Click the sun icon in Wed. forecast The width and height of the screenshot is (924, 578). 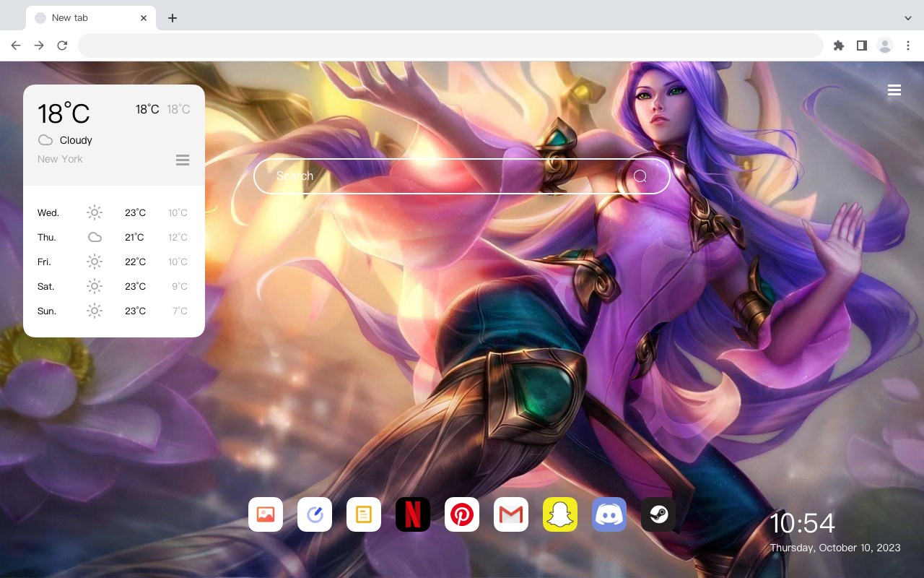pos(95,212)
